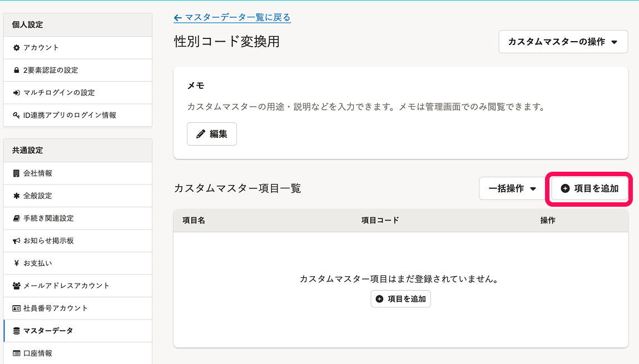
Task: Click 項目を追加 inside the empty table
Action: [x=400, y=299]
